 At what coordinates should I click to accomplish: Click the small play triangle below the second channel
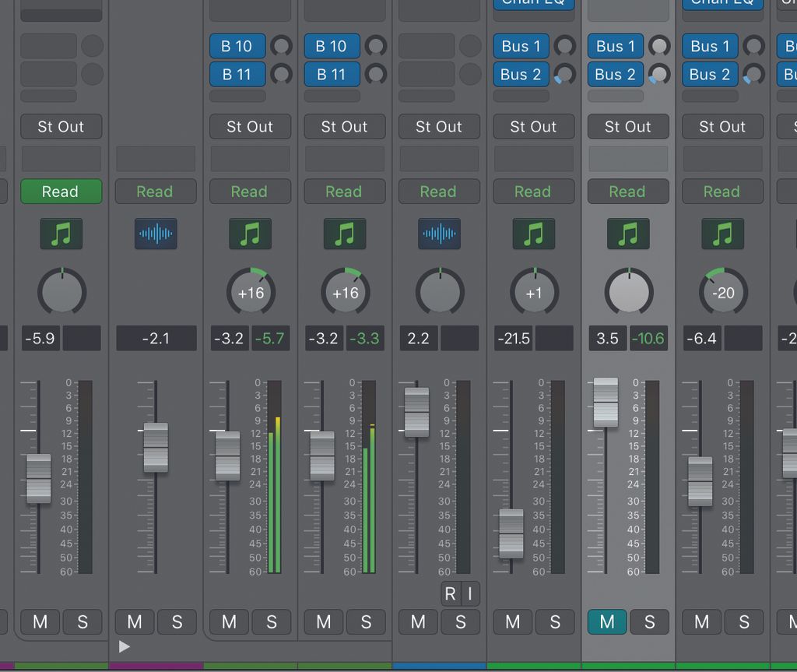click(x=124, y=646)
